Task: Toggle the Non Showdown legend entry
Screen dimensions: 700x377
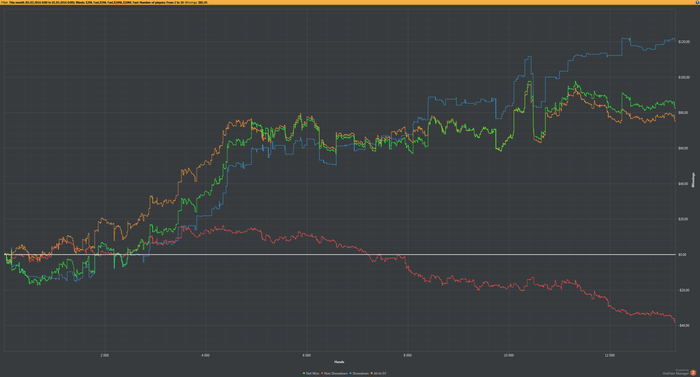Action: [334, 373]
